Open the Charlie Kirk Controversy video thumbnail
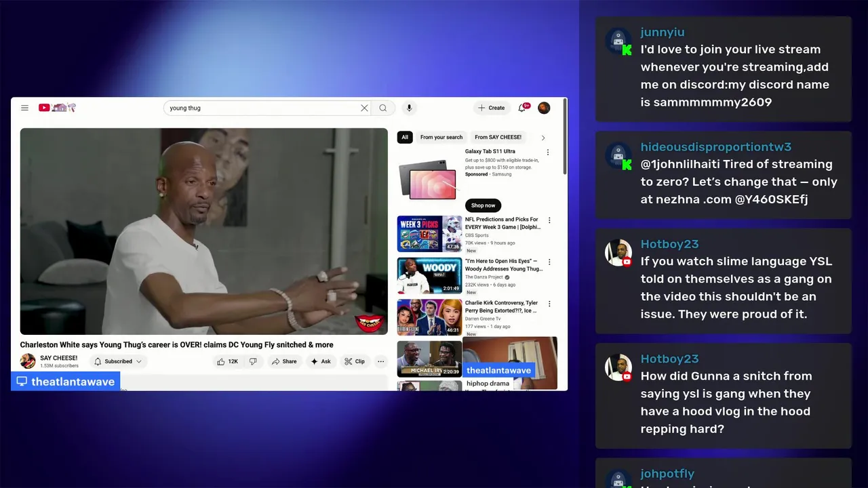 pos(429,317)
